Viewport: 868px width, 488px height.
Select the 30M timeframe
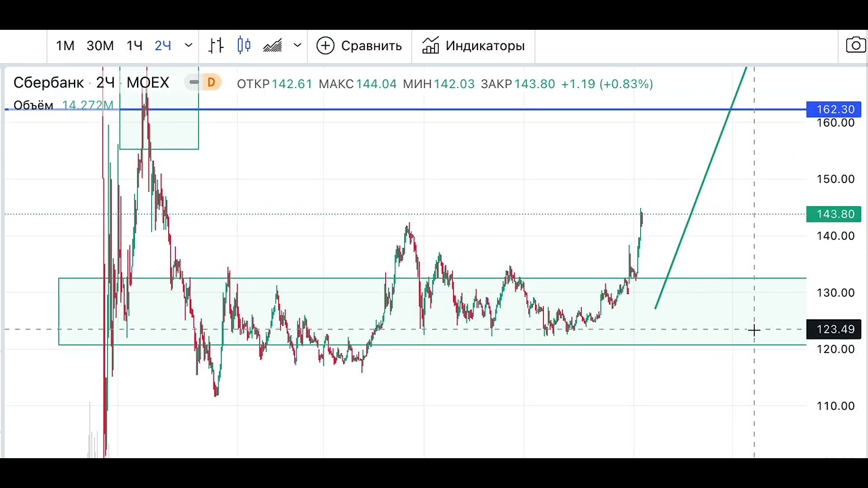(x=100, y=45)
